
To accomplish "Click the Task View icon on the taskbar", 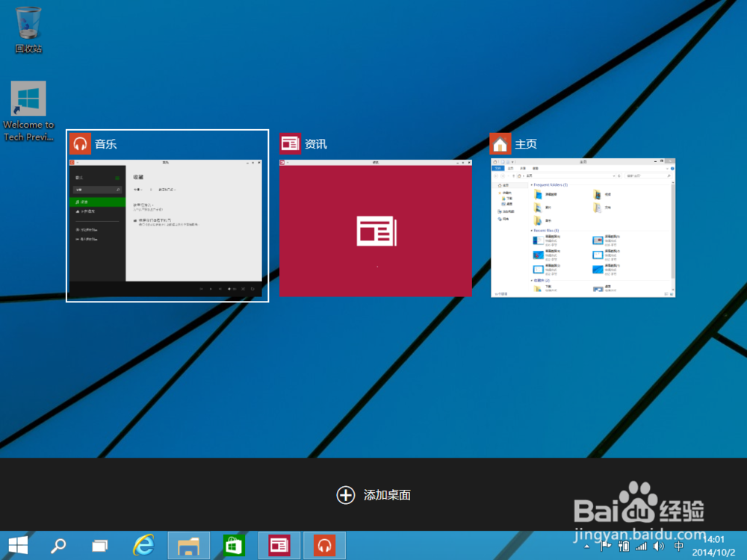I will pyautogui.click(x=99, y=545).
